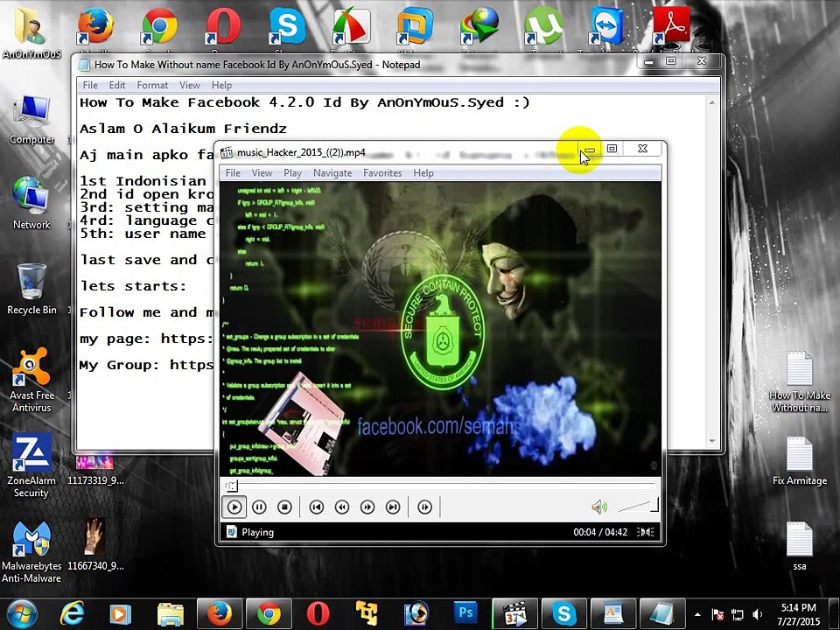Open Navigate menu in media player

click(332, 173)
